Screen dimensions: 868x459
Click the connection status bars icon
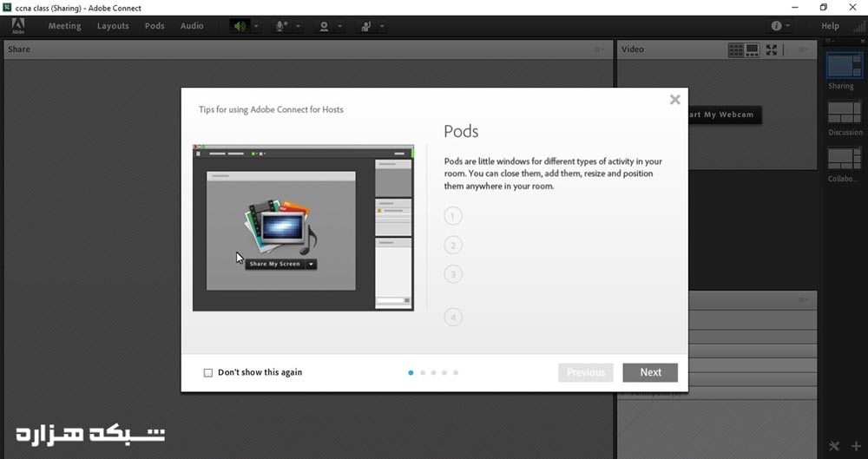coord(858,26)
